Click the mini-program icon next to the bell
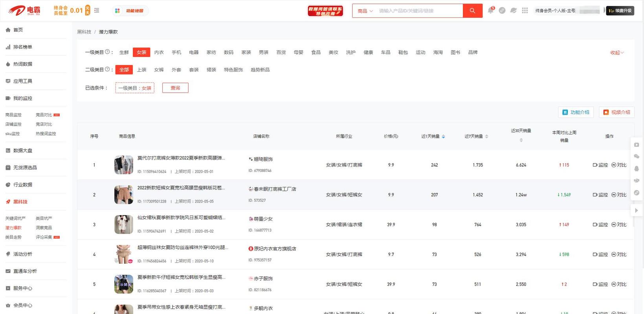The width and height of the screenshot is (644, 314). tap(502, 11)
